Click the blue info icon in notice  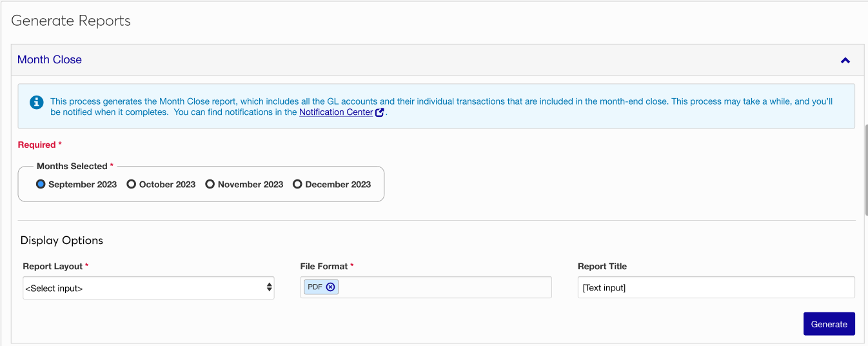click(x=37, y=102)
